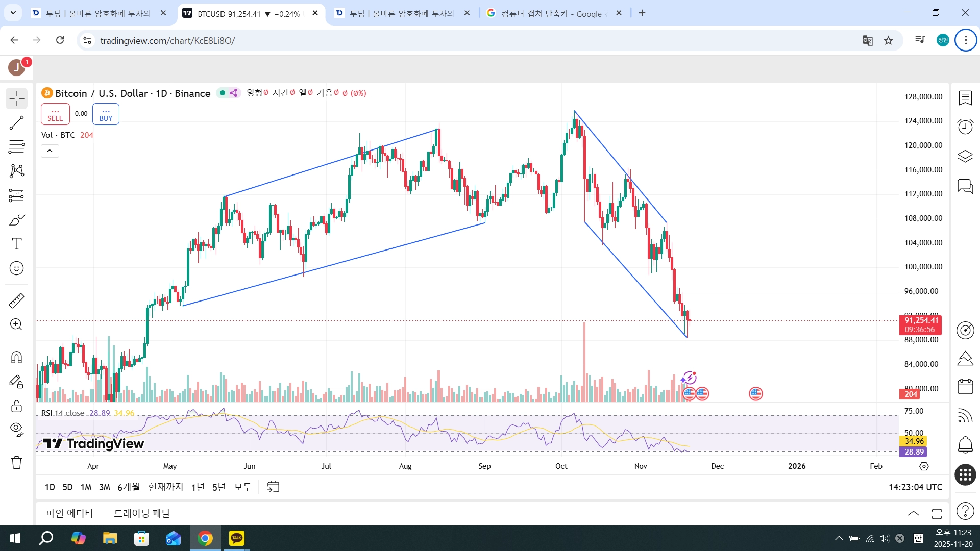Select the 3M time range
This screenshot has width=980, height=551.
point(104,487)
